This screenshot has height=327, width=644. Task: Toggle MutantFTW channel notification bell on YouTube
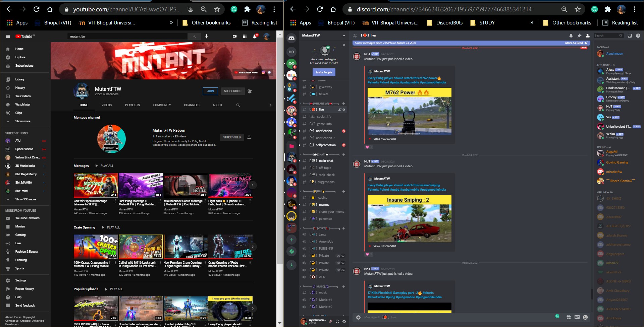250,91
